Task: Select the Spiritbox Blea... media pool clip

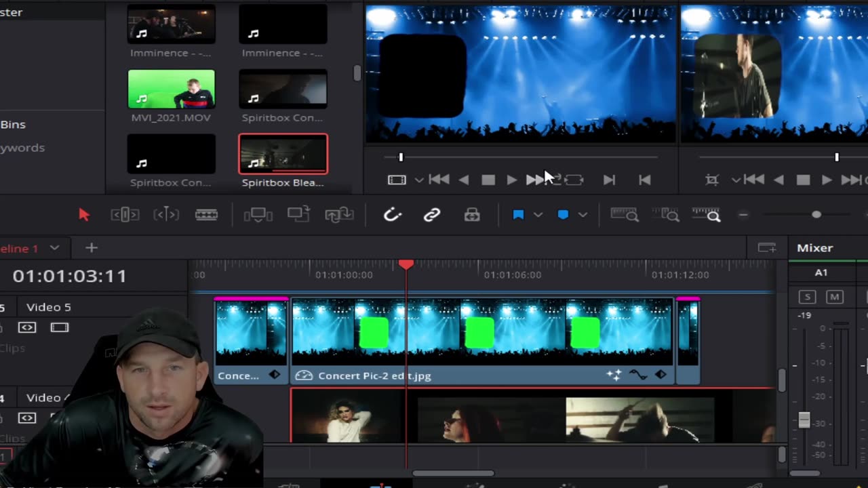Action: pyautogui.click(x=283, y=154)
